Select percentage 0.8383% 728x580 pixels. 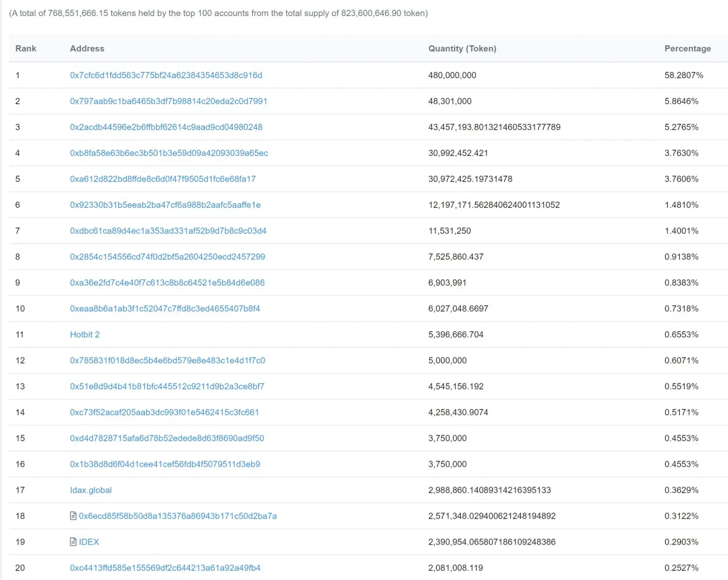click(681, 283)
